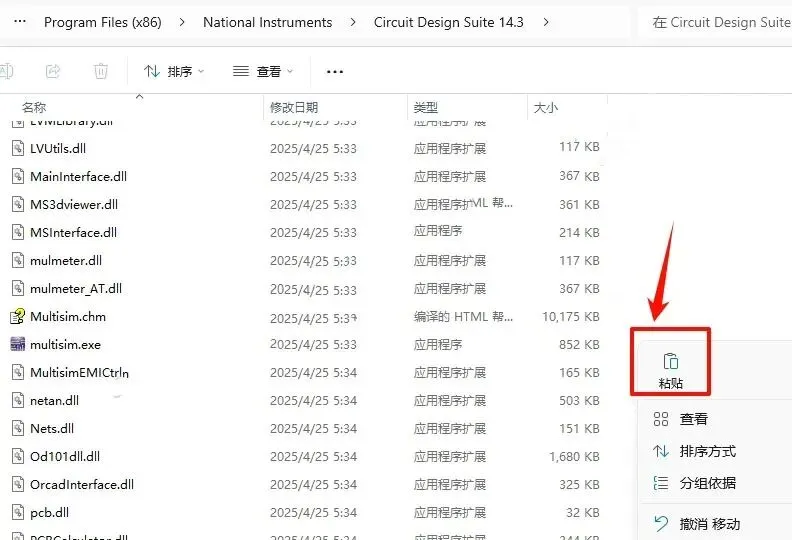Select the file name LVUtils.dll
The width and height of the screenshot is (792, 540).
click(58, 149)
